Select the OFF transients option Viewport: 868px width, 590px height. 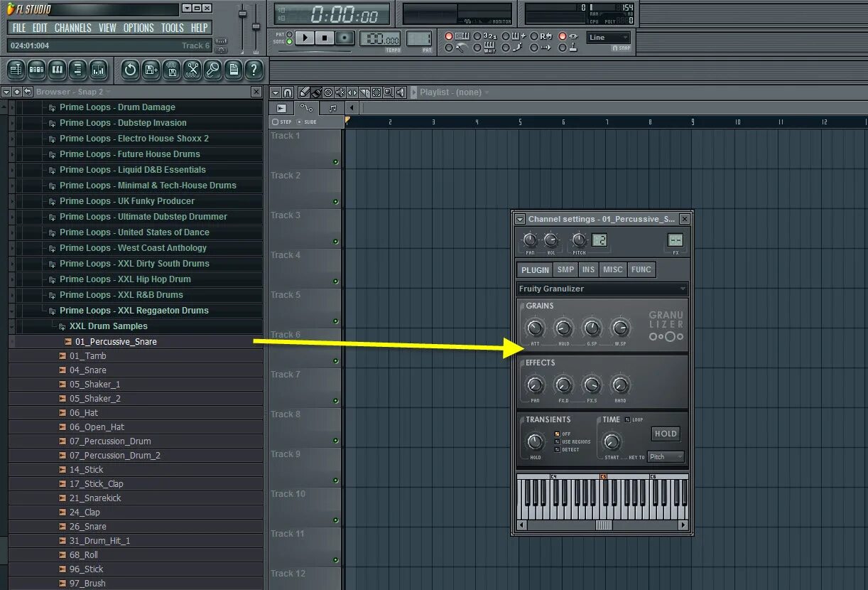[x=558, y=434]
